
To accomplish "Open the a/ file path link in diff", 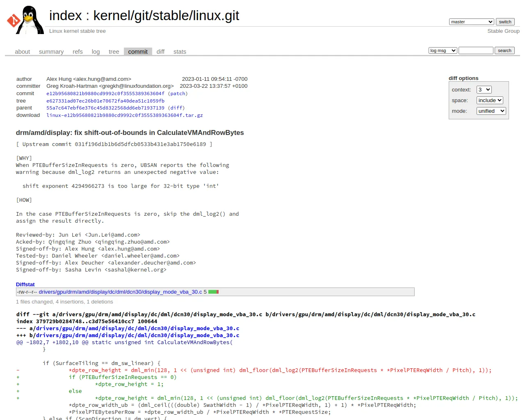I will 137,328.
